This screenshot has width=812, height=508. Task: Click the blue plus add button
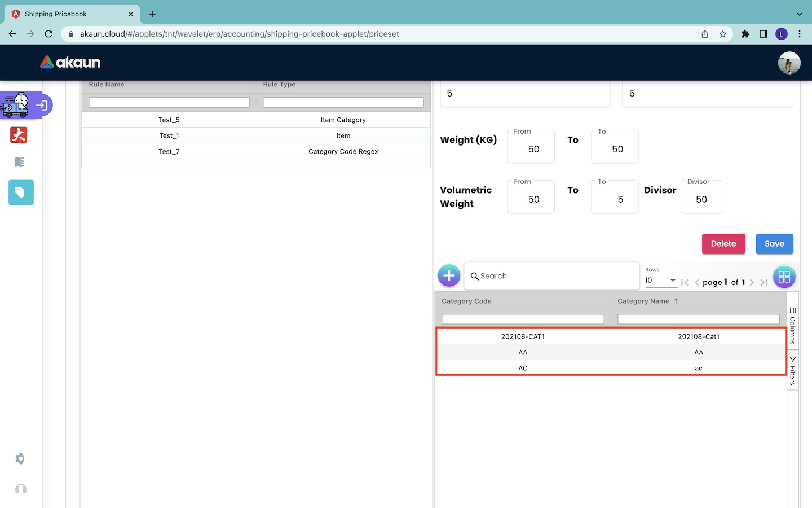click(x=449, y=276)
